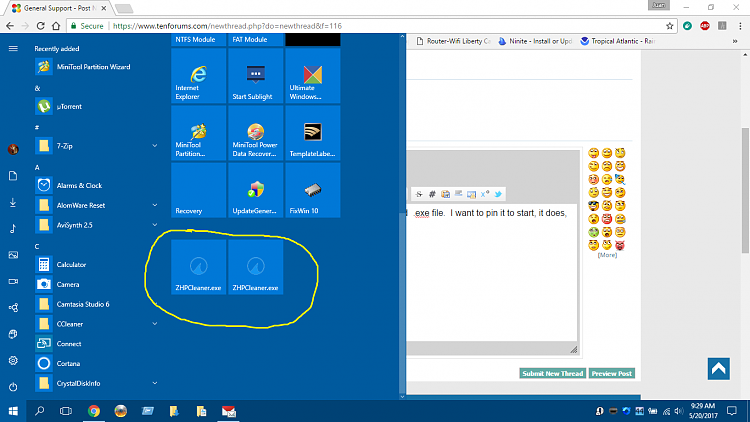
Task: Expand the AviSynth 2.5 folder
Action: coord(154,225)
